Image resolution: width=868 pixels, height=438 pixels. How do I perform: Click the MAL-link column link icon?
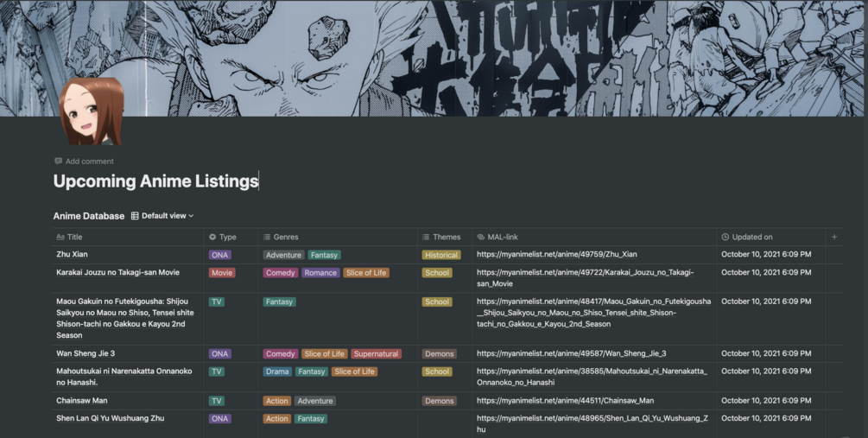click(480, 237)
